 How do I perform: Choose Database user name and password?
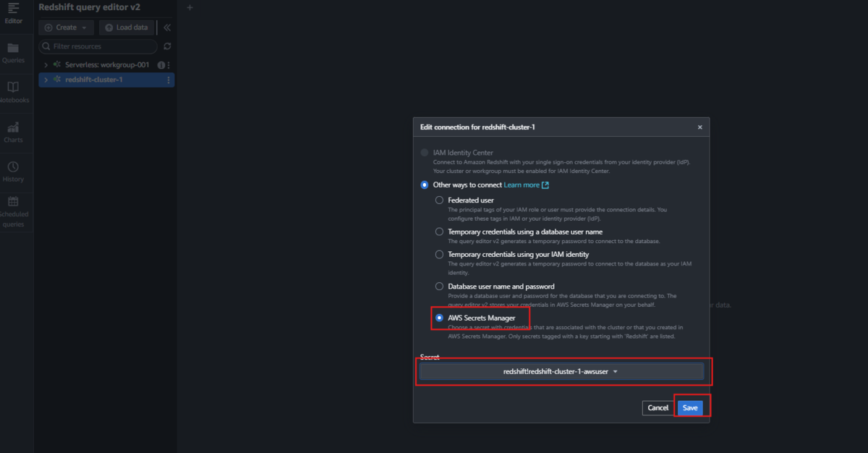(439, 287)
